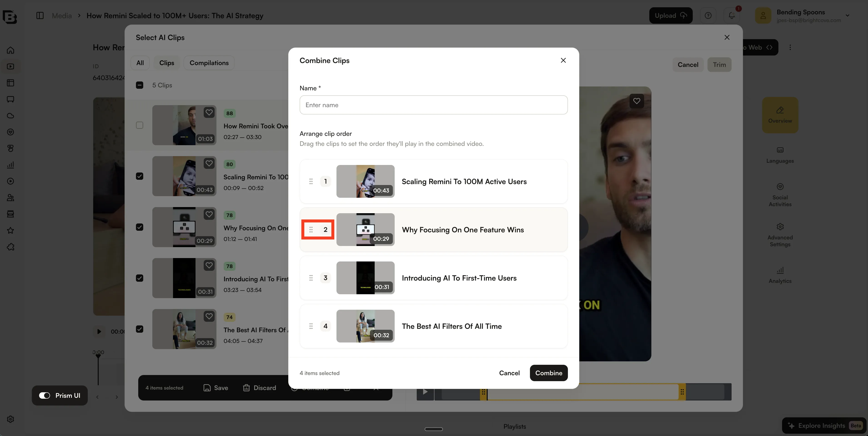Click the drag handle of clip 1

tap(311, 181)
